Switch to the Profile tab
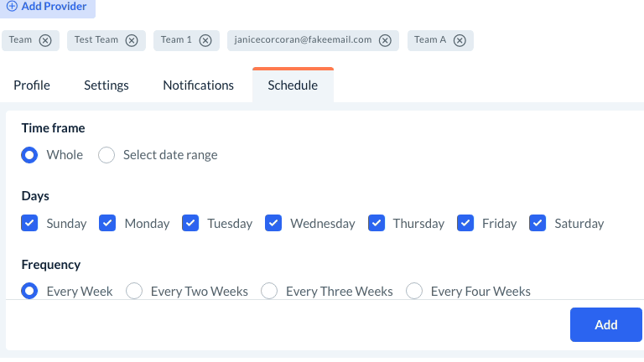 coord(32,85)
